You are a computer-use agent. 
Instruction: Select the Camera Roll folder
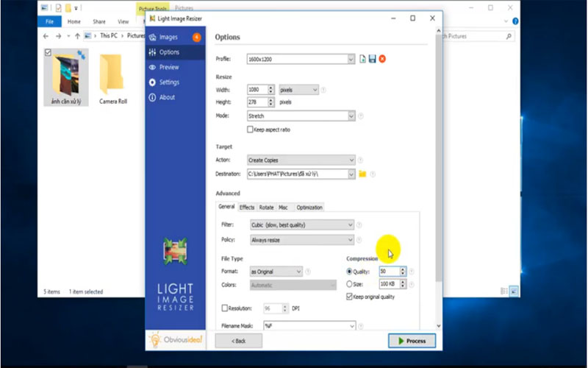[113, 79]
